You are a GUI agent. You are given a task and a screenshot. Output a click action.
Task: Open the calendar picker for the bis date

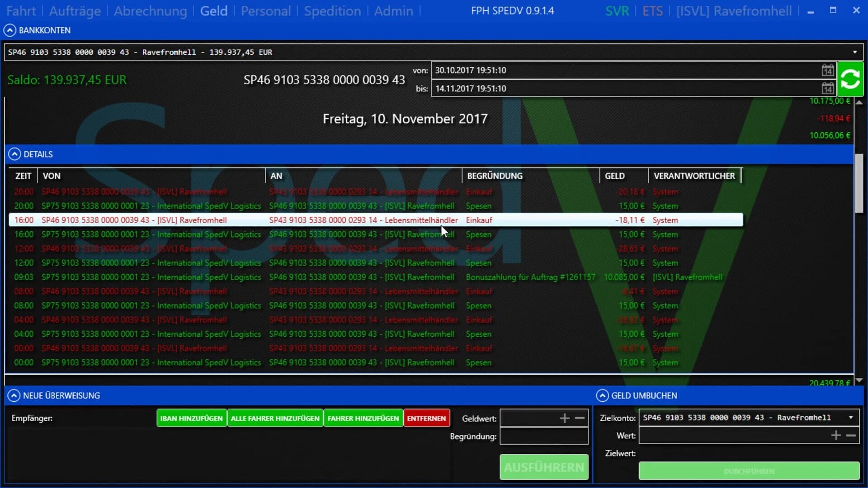click(827, 89)
